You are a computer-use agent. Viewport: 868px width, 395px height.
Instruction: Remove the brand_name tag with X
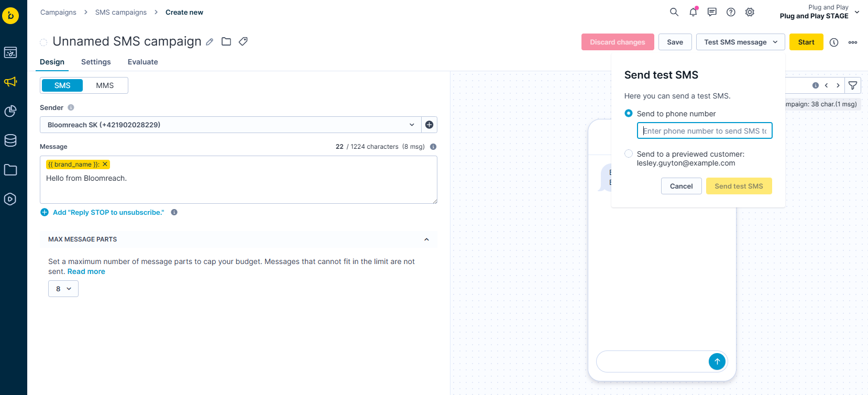[x=105, y=164]
